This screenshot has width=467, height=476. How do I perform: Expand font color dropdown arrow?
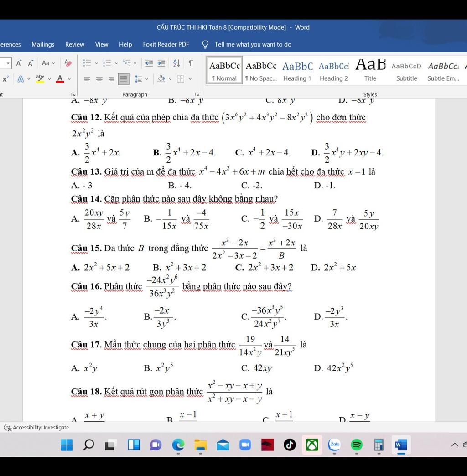pos(69,79)
